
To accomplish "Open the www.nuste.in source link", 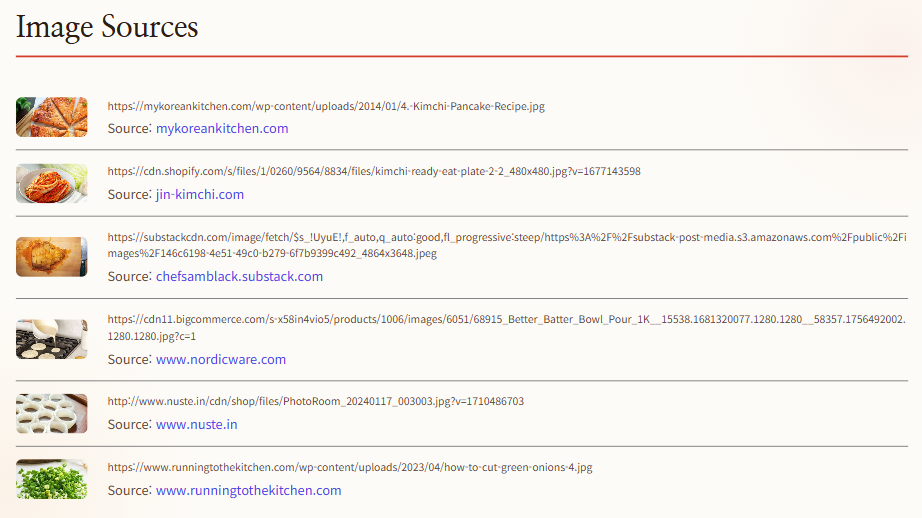I will [196, 425].
